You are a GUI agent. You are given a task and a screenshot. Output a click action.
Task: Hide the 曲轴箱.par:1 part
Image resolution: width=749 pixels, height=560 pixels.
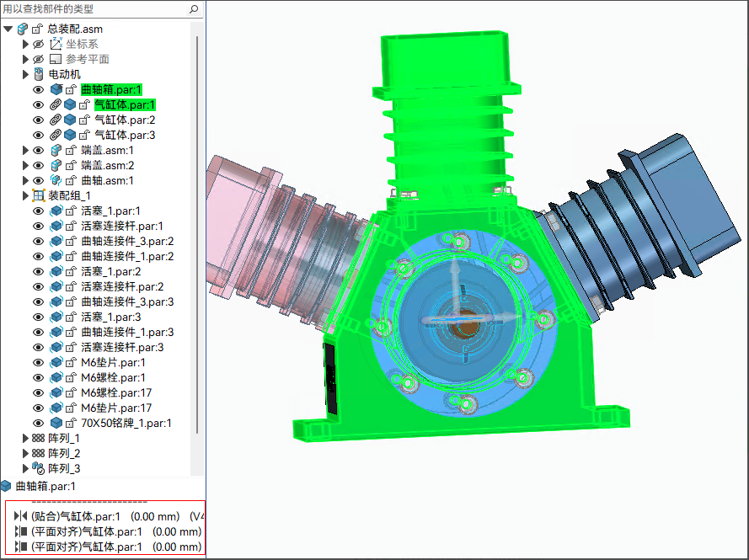(x=38, y=90)
